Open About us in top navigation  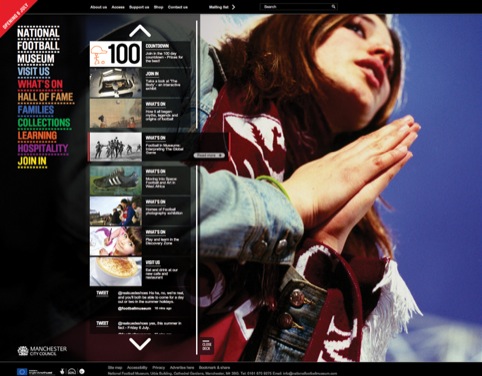98,7
